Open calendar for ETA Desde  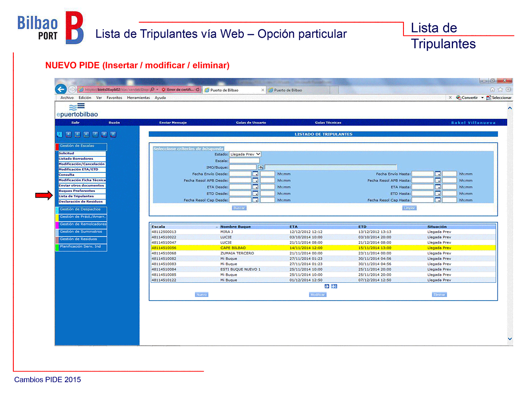tap(255, 187)
